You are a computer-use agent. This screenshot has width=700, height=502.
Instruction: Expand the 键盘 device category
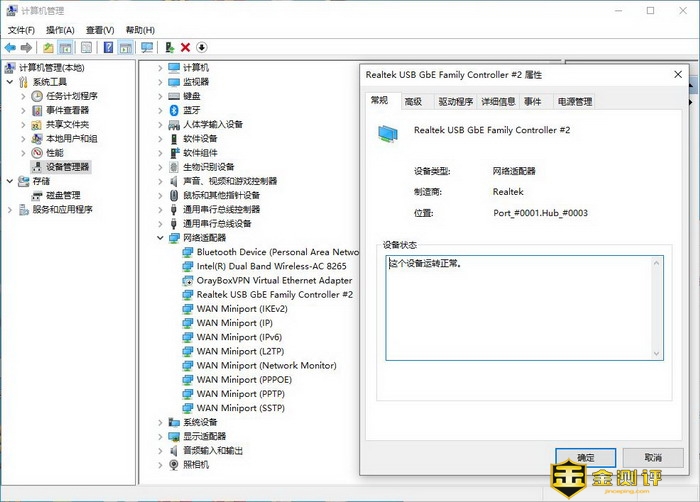(160, 96)
